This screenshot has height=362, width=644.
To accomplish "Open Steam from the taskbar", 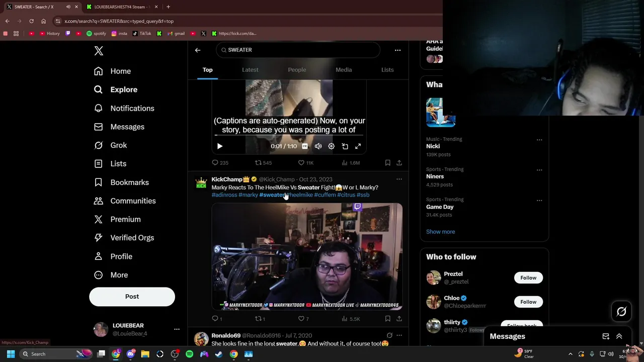I will pyautogui.click(x=219, y=354).
